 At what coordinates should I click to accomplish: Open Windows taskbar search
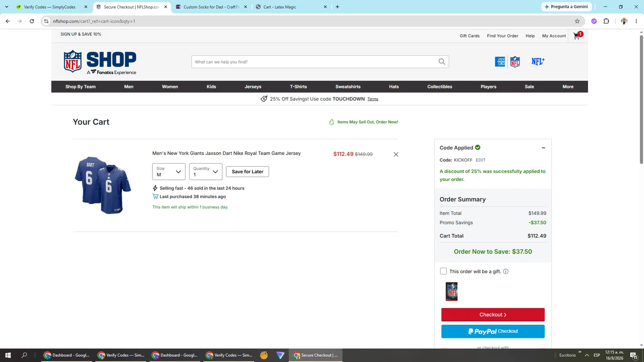[24, 355]
